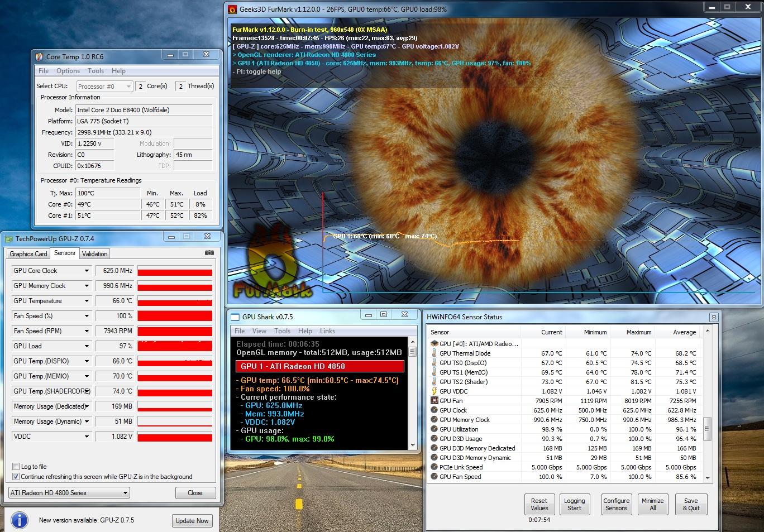The height and width of the screenshot is (532, 764).
Task: Click the GPU Core Clock red history graph
Action: [175, 271]
